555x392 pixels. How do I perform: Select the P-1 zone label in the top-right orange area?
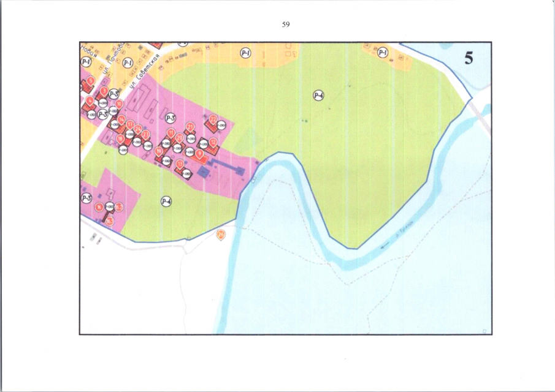coord(383,53)
